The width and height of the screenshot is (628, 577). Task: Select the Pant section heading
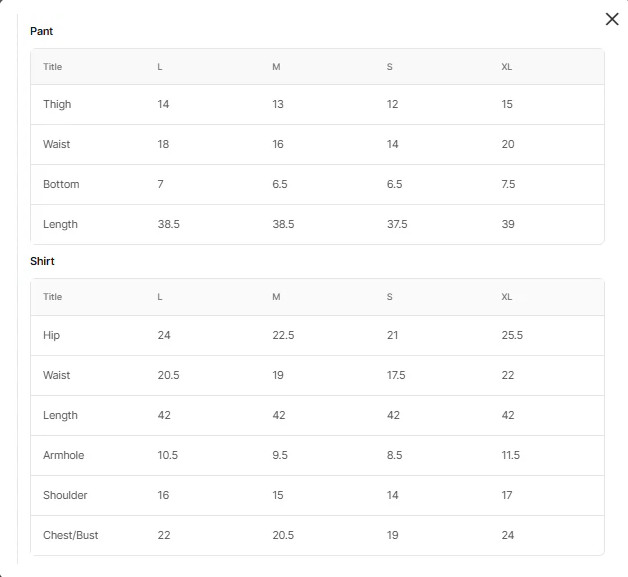coord(41,31)
